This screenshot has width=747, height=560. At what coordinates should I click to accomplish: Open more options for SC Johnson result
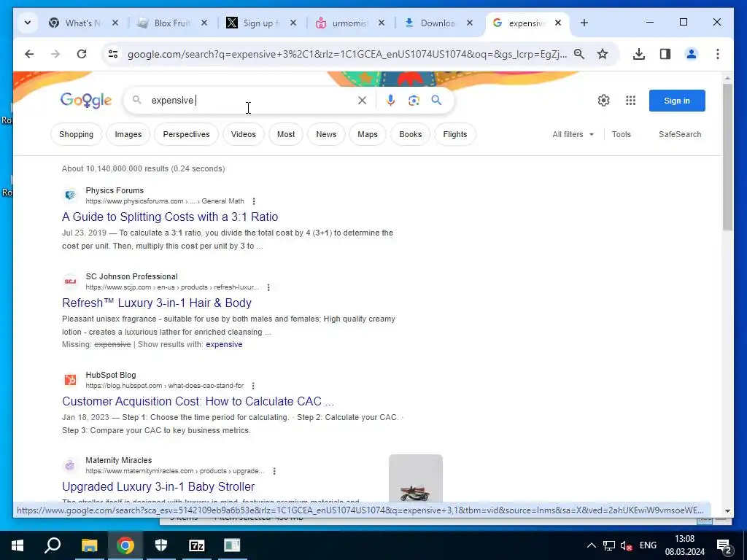pos(268,287)
